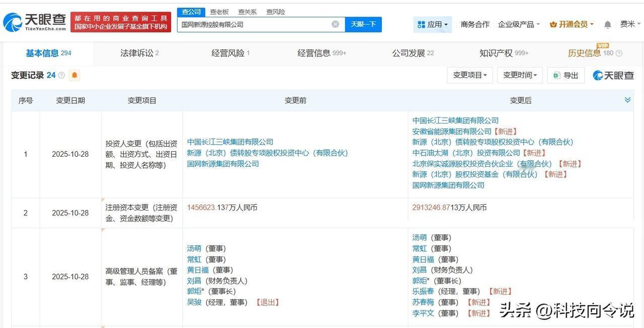Open notifications via bell icon in top navigation
This screenshot has width=644, height=328.
607,24
